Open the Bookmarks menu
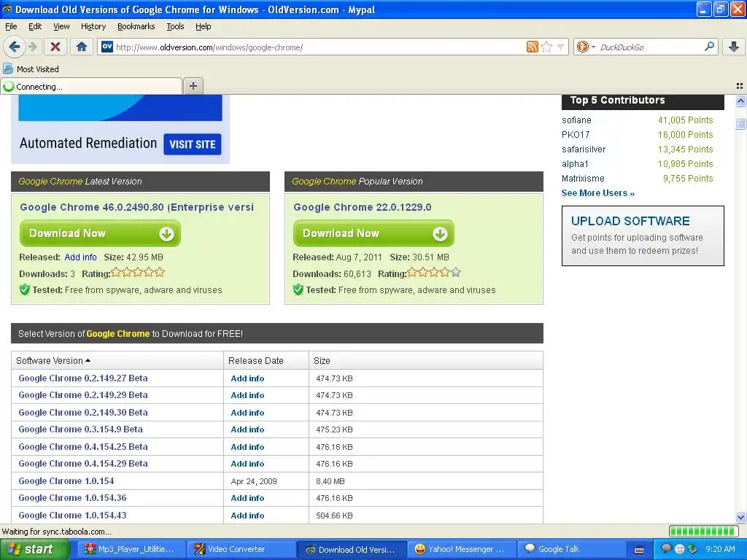Image resolution: width=747 pixels, height=560 pixels. pos(136,26)
